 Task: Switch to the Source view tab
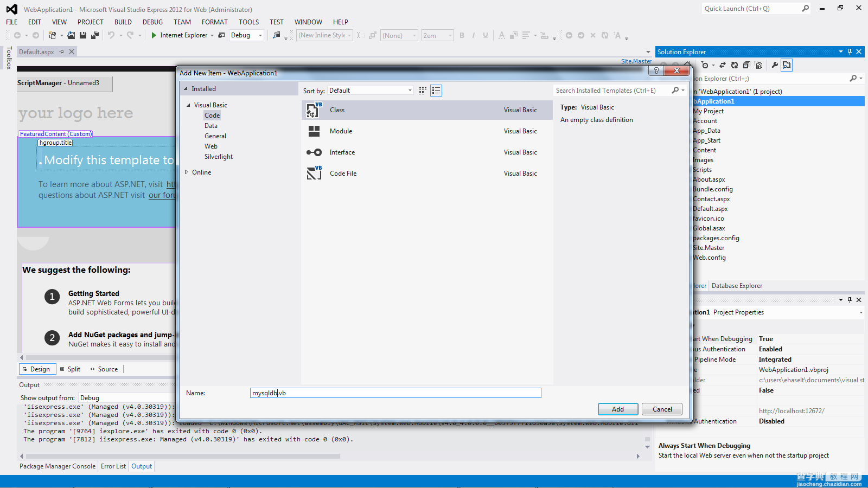104,369
